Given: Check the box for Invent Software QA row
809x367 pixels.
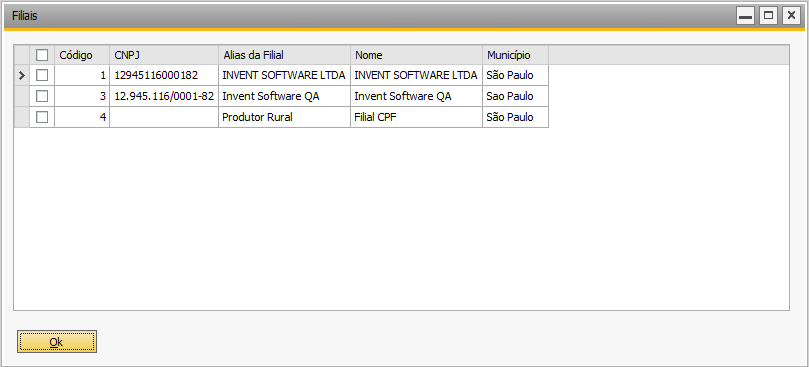Looking at the screenshot, I should coord(42,97).
